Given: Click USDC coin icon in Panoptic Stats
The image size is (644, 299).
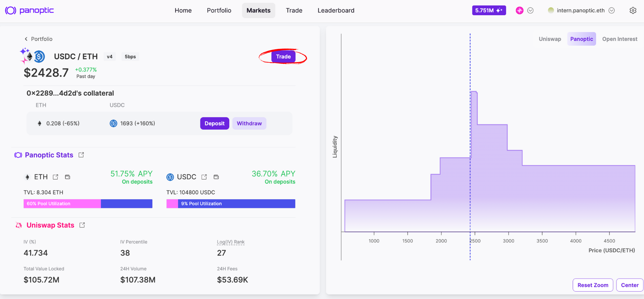Looking at the screenshot, I should tap(170, 177).
